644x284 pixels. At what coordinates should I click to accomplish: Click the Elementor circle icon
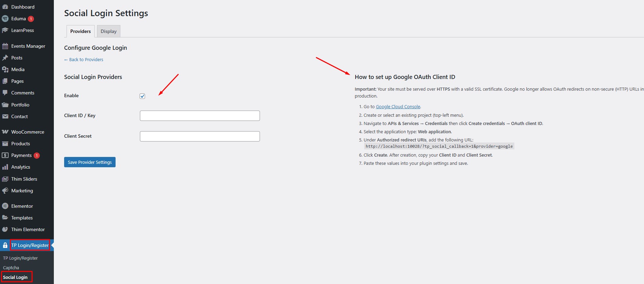click(x=5, y=206)
